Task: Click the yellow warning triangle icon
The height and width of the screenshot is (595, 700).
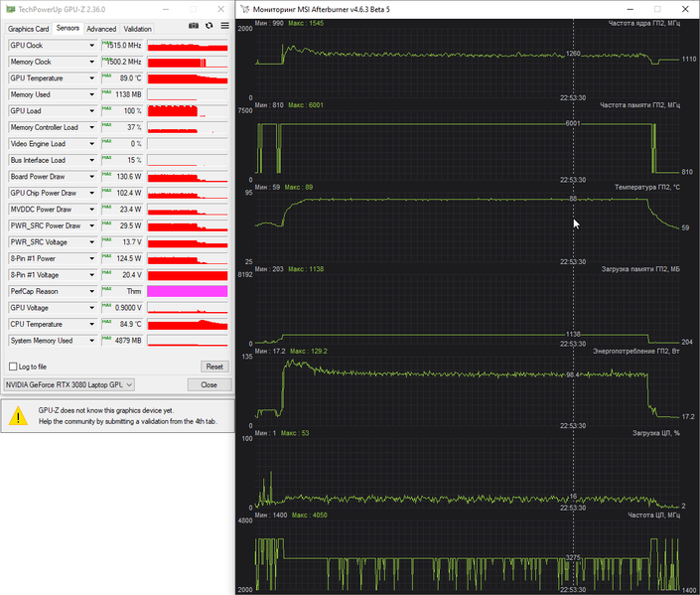Action: coord(18,416)
